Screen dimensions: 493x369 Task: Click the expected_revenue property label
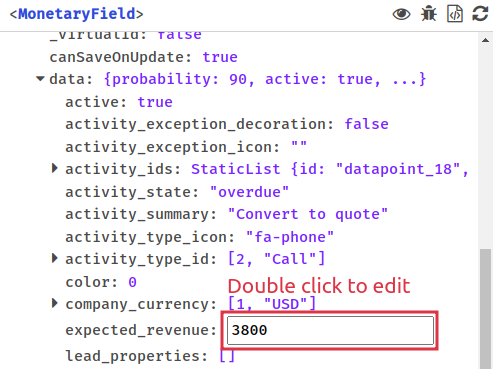141,330
